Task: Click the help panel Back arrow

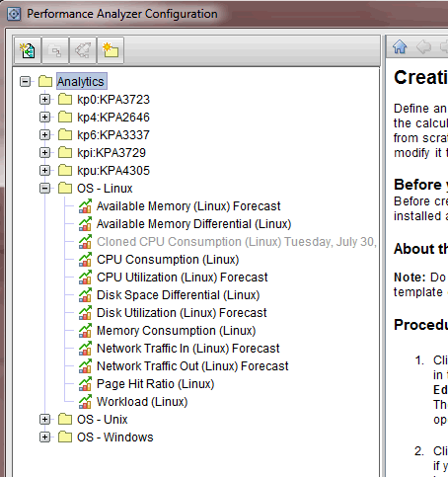Action: click(423, 46)
